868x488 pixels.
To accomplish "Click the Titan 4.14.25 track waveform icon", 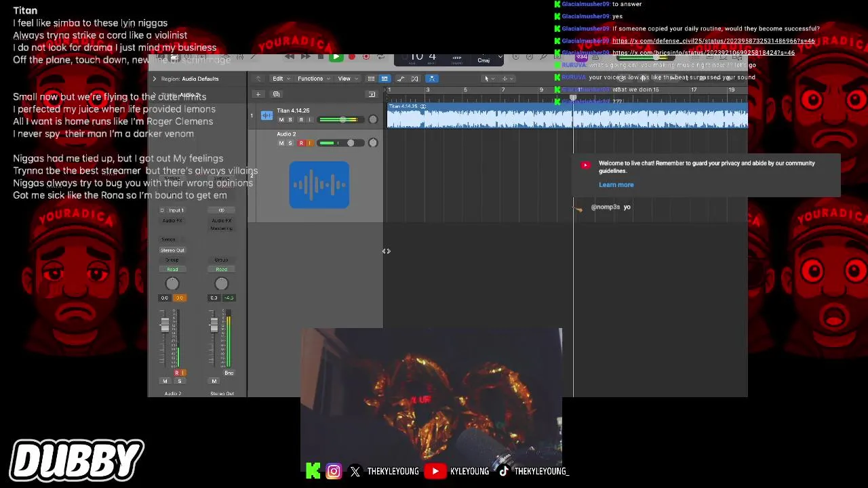I will [267, 115].
